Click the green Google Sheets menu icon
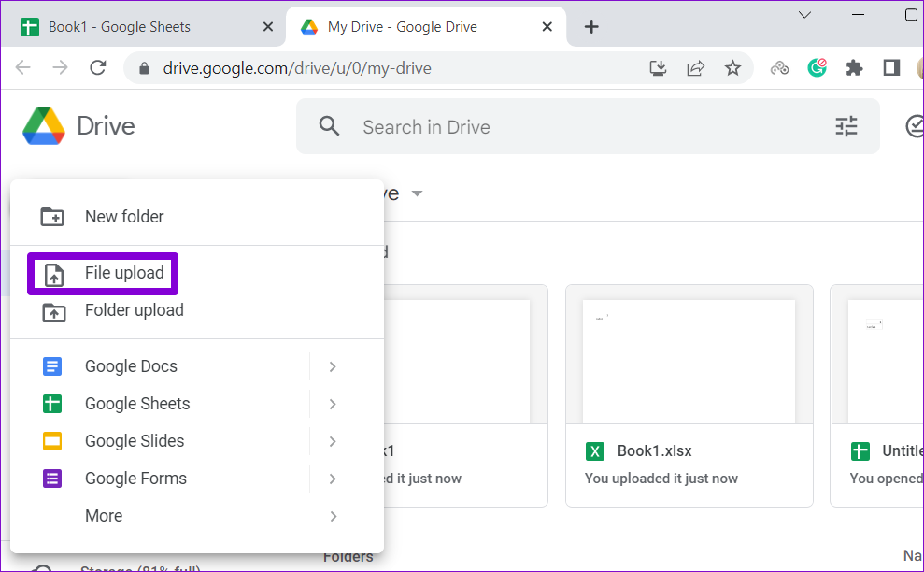The width and height of the screenshot is (924, 572). tap(52, 404)
